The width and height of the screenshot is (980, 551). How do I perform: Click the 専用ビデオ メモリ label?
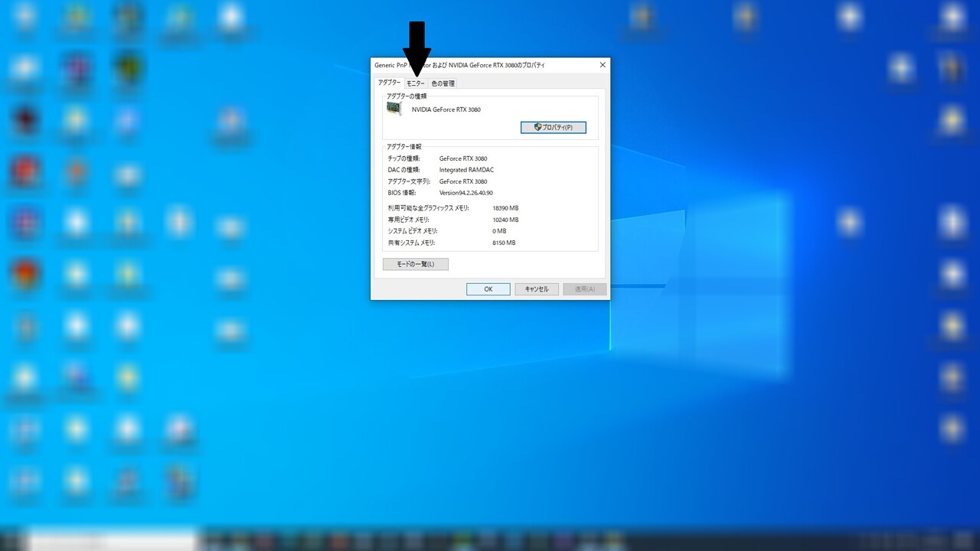(x=408, y=220)
